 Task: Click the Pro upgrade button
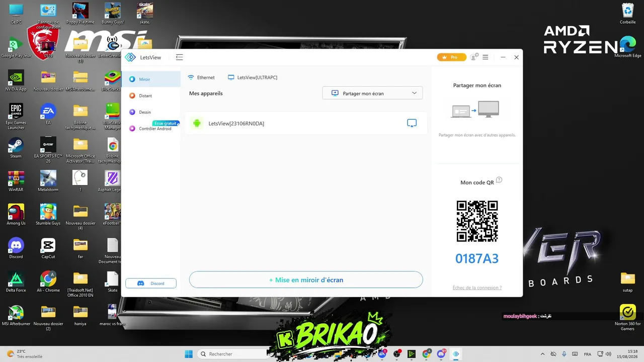coord(451,57)
